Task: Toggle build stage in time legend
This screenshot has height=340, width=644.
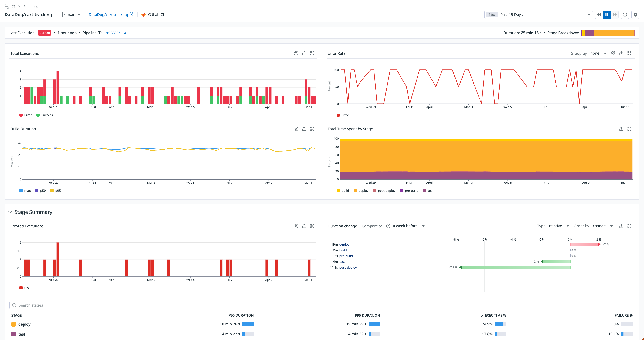Action: click(343, 191)
